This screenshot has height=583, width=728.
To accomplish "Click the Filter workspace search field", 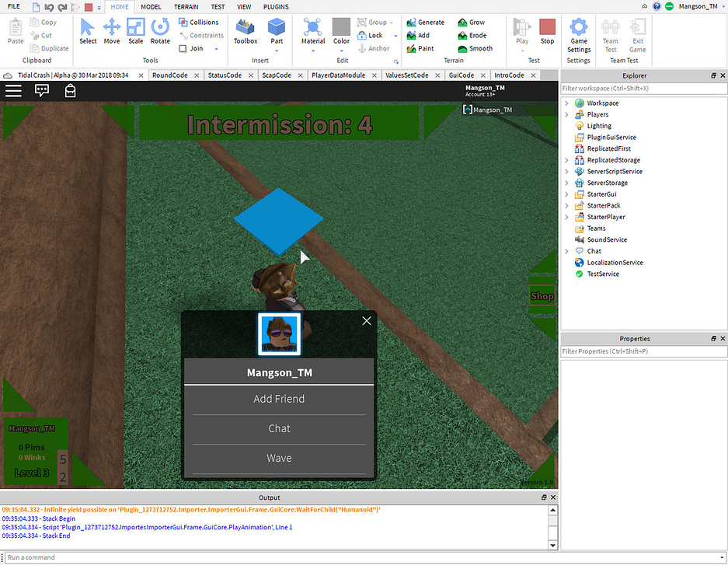I will click(x=643, y=89).
